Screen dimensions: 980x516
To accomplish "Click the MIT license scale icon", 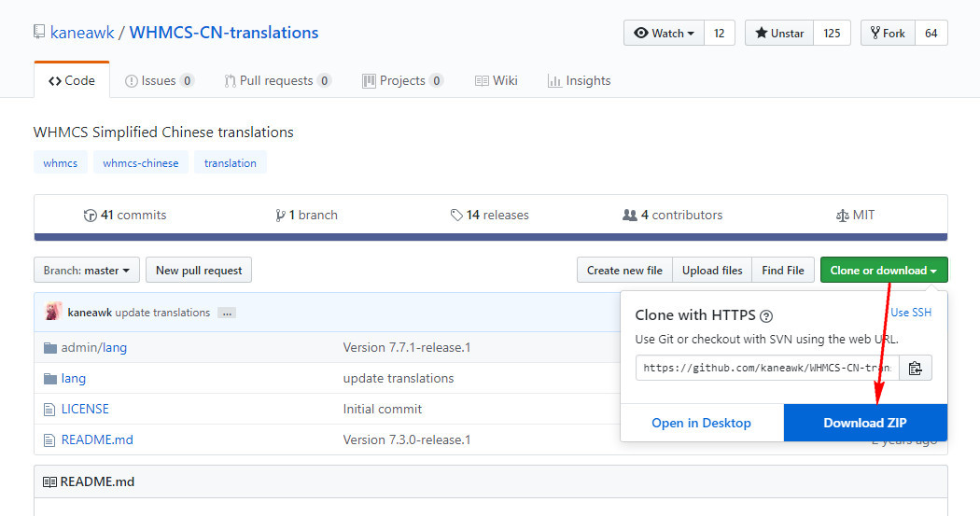I will point(843,215).
